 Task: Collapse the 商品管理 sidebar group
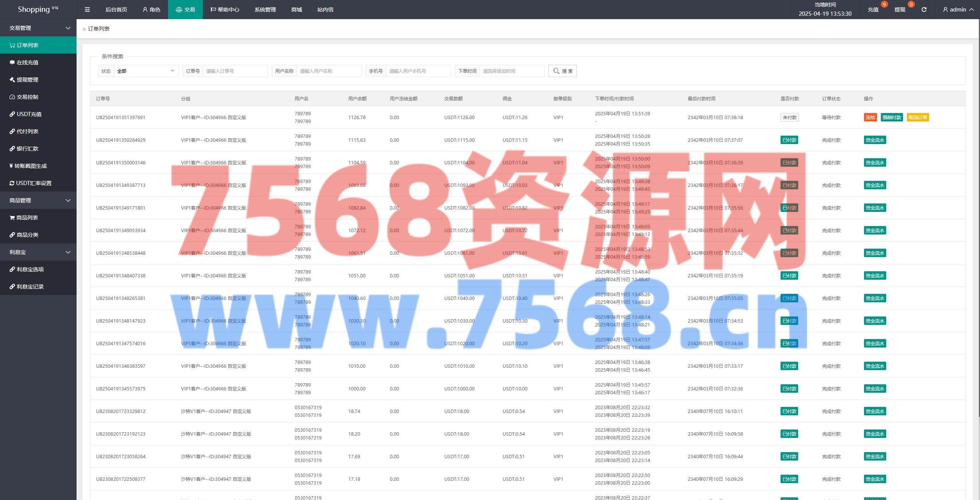(38, 200)
